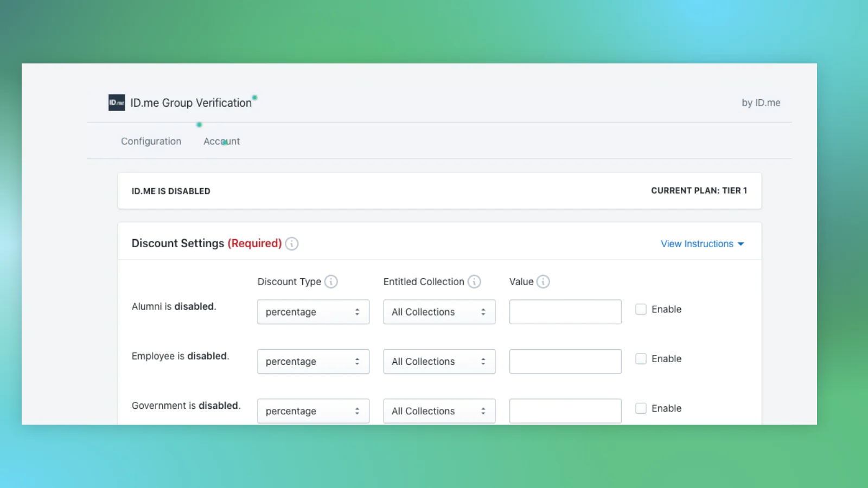Click 'Employee is disabled.' label
This screenshot has width=868, height=488.
click(180, 356)
